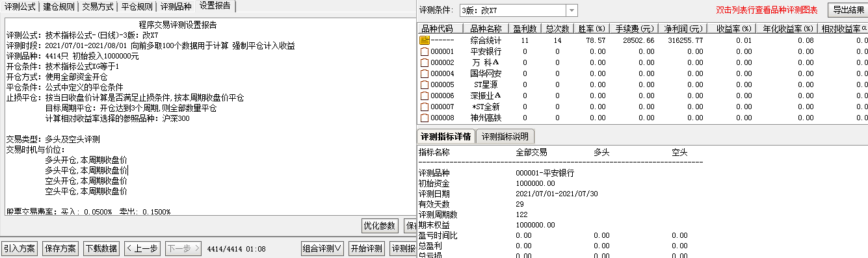Sort by the 总次数 column header

pos(557,29)
